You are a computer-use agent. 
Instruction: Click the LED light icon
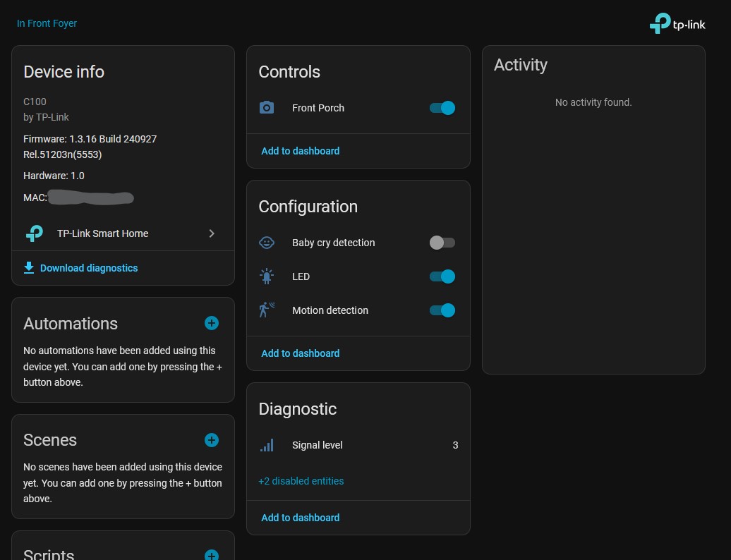[267, 276]
